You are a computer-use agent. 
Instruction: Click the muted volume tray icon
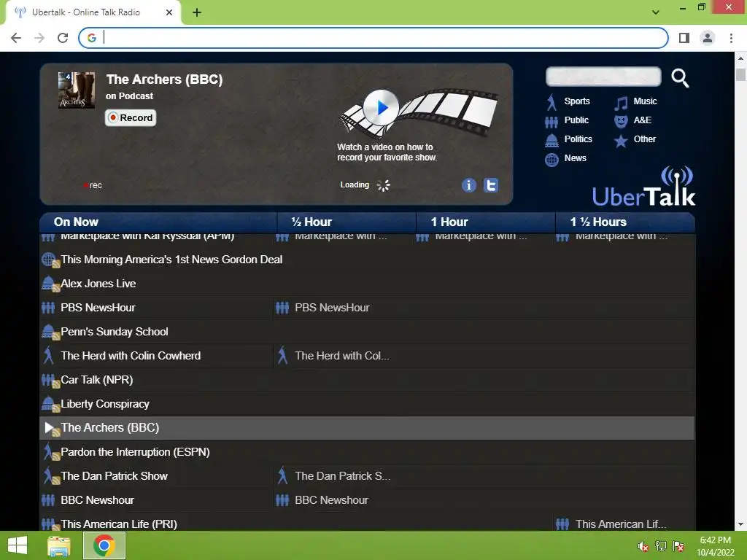coord(643,546)
